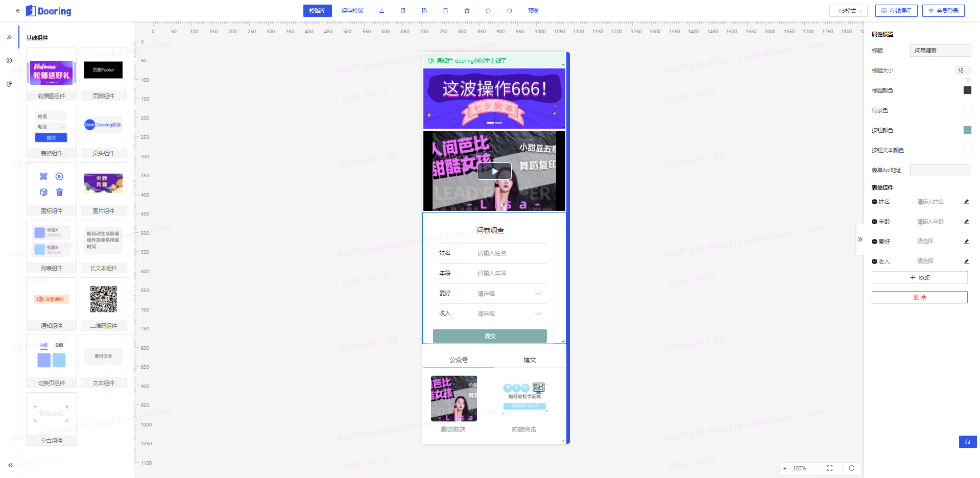Click the canvas fullscreen icon in zoom bar
This screenshot has width=980, height=478.
[x=830, y=468]
